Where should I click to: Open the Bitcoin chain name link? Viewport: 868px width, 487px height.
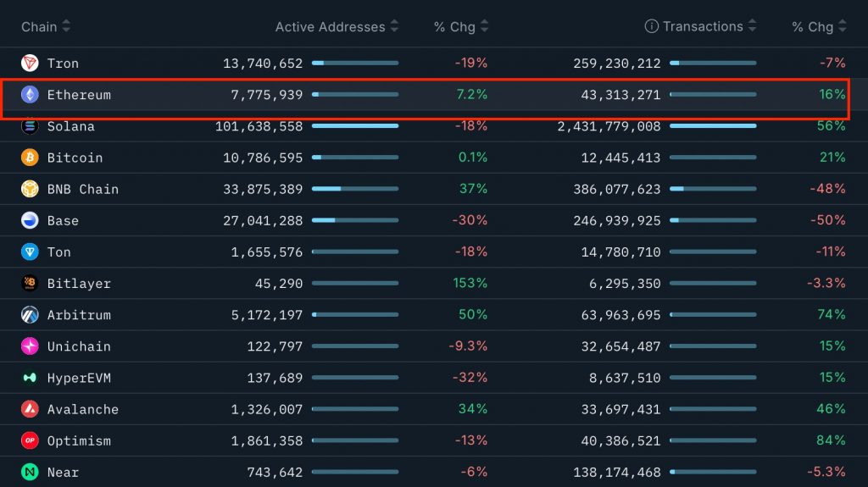click(75, 158)
